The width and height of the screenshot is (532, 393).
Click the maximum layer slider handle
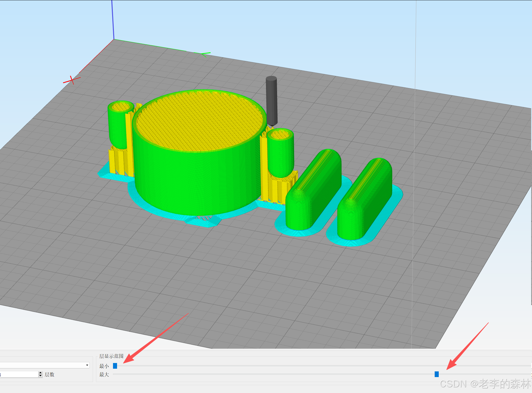(436, 374)
